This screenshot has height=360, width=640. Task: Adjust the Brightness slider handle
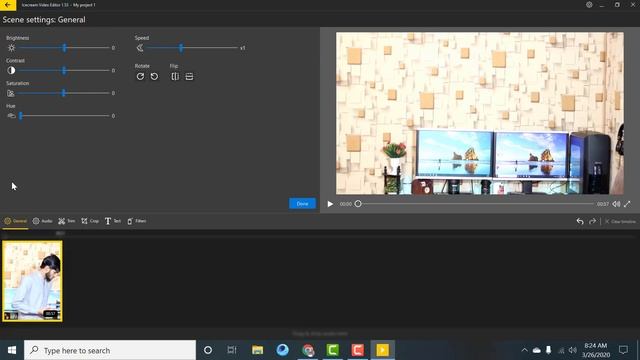click(64, 48)
